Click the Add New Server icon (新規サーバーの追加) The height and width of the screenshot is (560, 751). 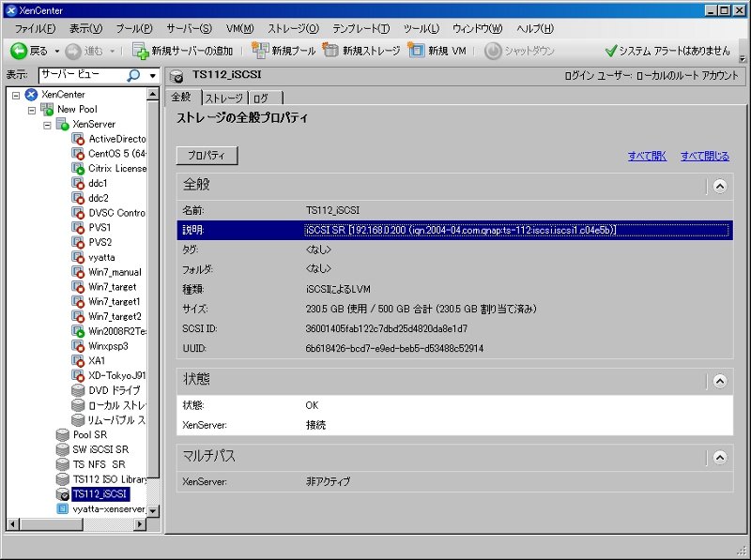tap(141, 51)
